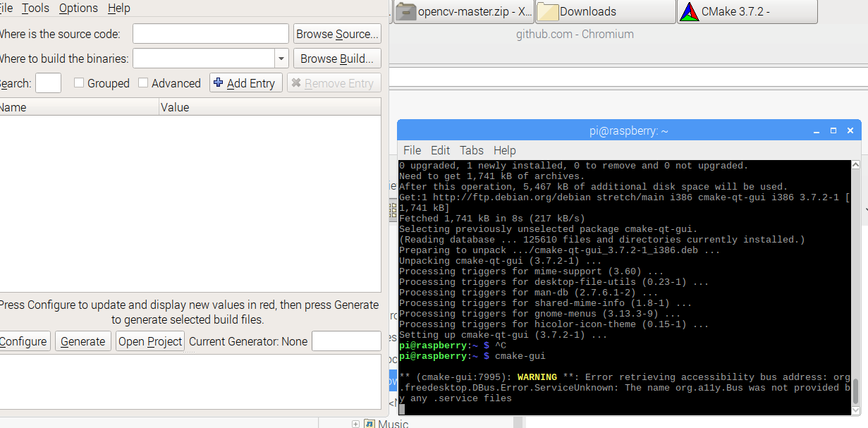Click the github.com - Chromium title text

(x=575, y=34)
